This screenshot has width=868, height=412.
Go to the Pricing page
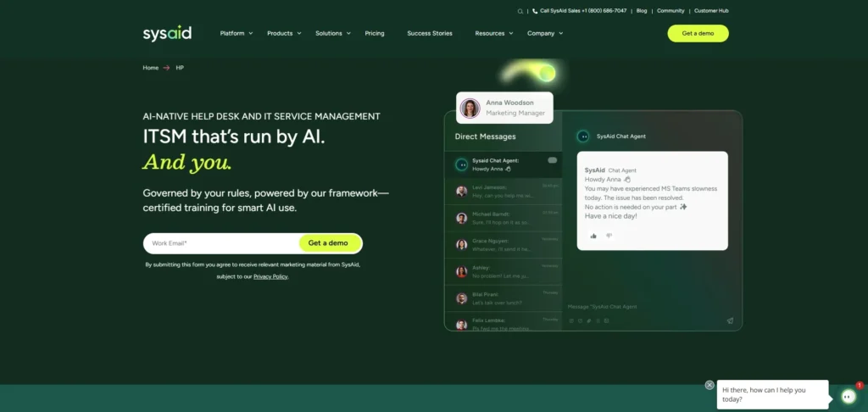pyautogui.click(x=375, y=33)
